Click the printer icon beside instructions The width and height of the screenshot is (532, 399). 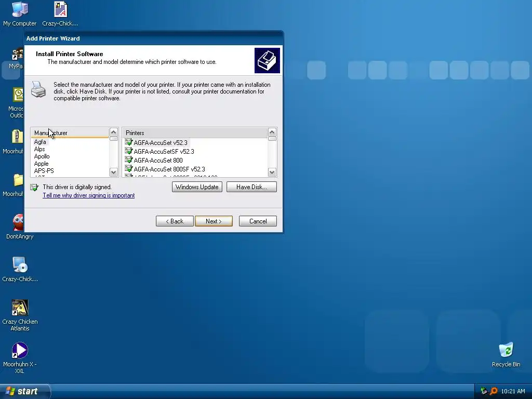38,89
